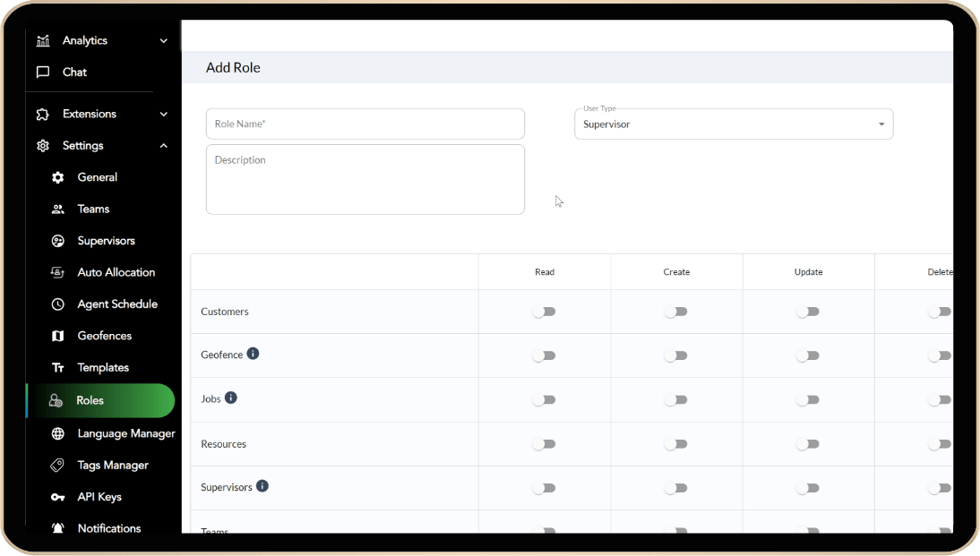The image size is (980, 556).
Task: Click the Agent Schedule clock icon
Action: coord(58,304)
